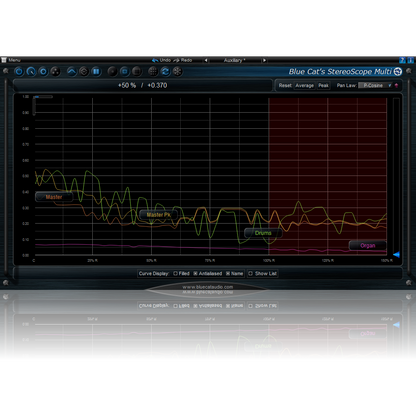Open info with the i icon
This screenshot has height=416, width=416.
tap(410, 60)
